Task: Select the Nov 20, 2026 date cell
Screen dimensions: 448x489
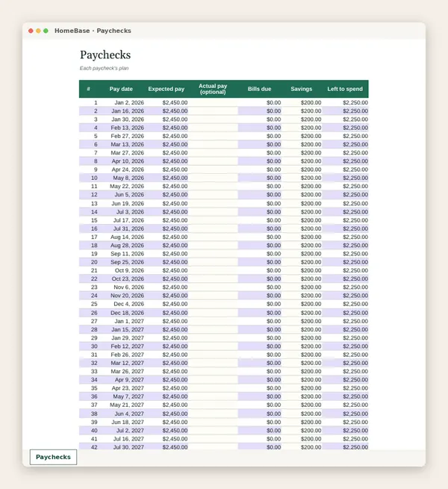Action: (122, 296)
